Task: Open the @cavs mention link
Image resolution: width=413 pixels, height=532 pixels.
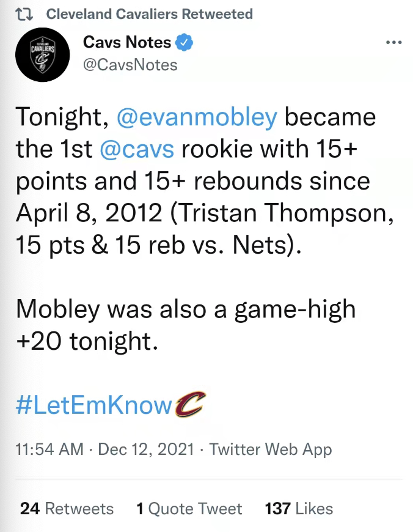Action: tap(137, 149)
